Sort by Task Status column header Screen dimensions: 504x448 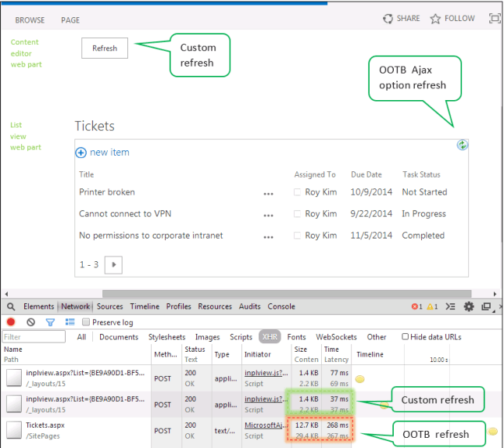pyautogui.click(x=421, y=174)
